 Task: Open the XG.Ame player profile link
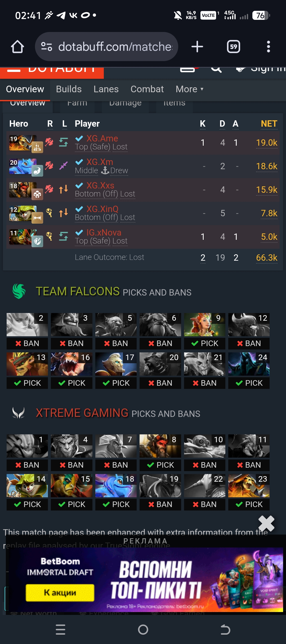(x=102, y=138)
